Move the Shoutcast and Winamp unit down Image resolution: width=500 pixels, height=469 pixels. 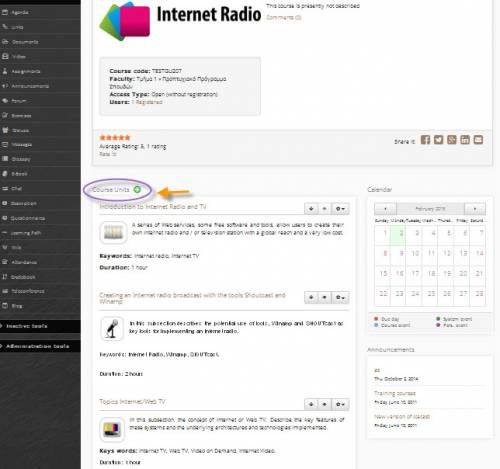(311, 297)
